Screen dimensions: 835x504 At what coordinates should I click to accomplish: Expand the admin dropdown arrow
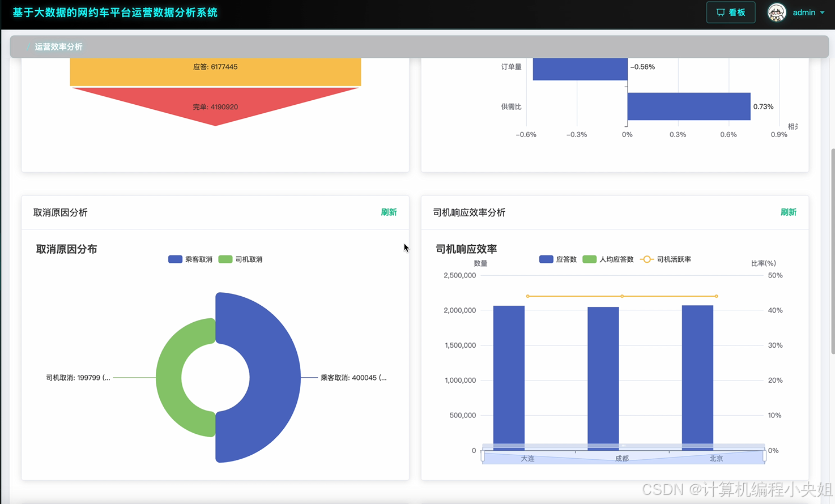coord(822,12)
